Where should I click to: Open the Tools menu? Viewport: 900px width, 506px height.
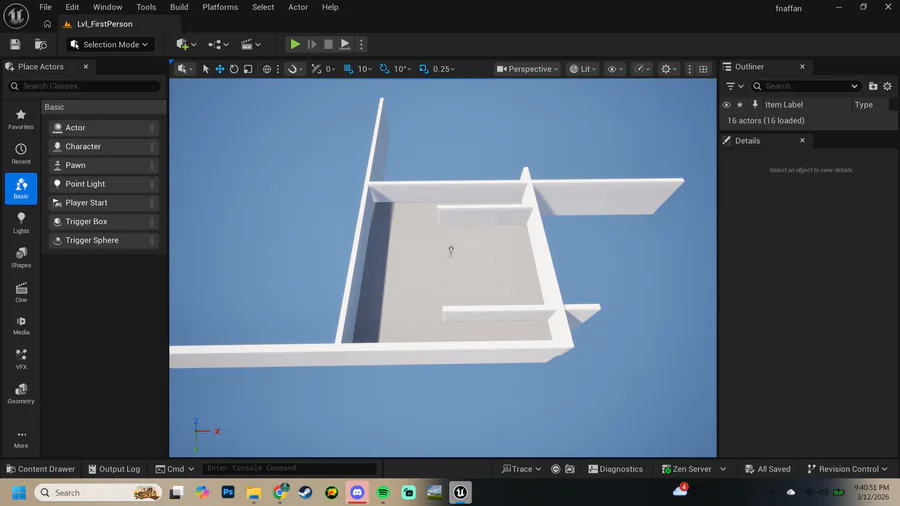pos(146,7)
